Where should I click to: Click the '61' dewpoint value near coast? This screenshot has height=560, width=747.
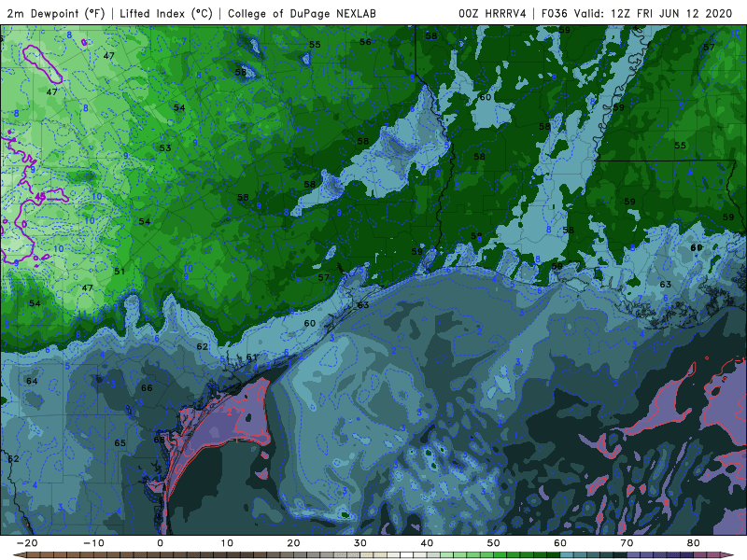(x=251, y=357)
